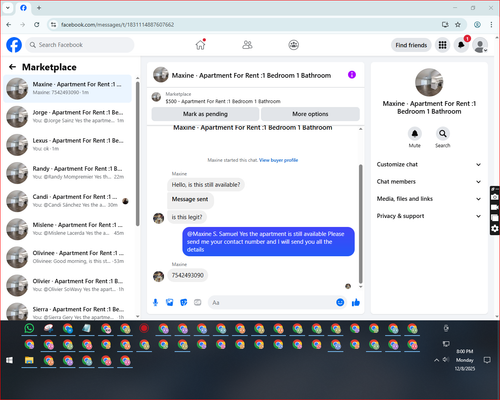Open the tab search dropdown arrow
Screen dimensions: 500x400
[x=8, y=8]
